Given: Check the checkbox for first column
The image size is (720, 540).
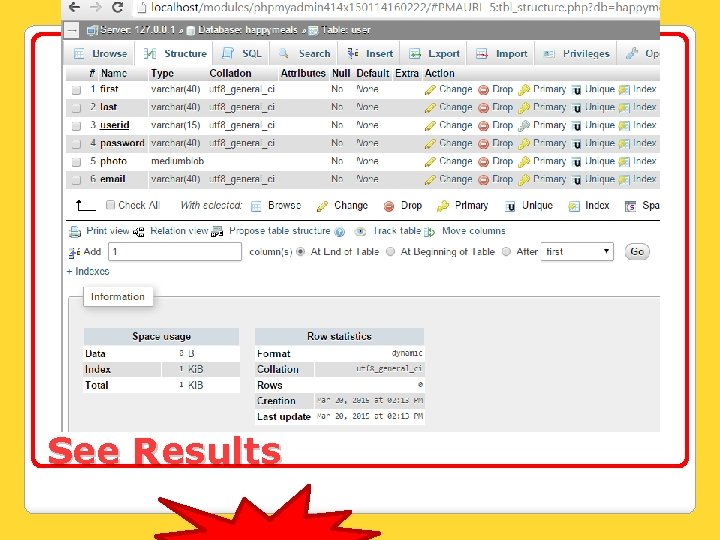Looking at the screenshot, I should point(76,90).
